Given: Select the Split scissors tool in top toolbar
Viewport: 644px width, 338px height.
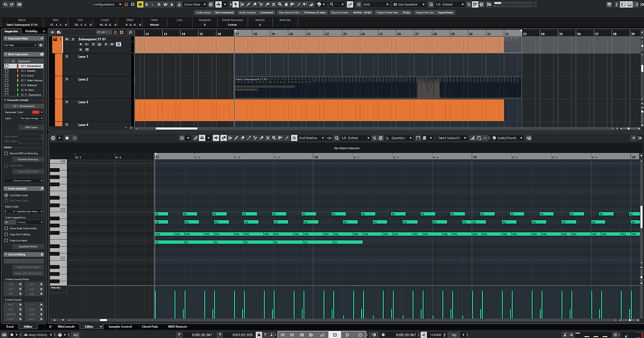Looking at the screenshot, I should (x=260, y=4).
